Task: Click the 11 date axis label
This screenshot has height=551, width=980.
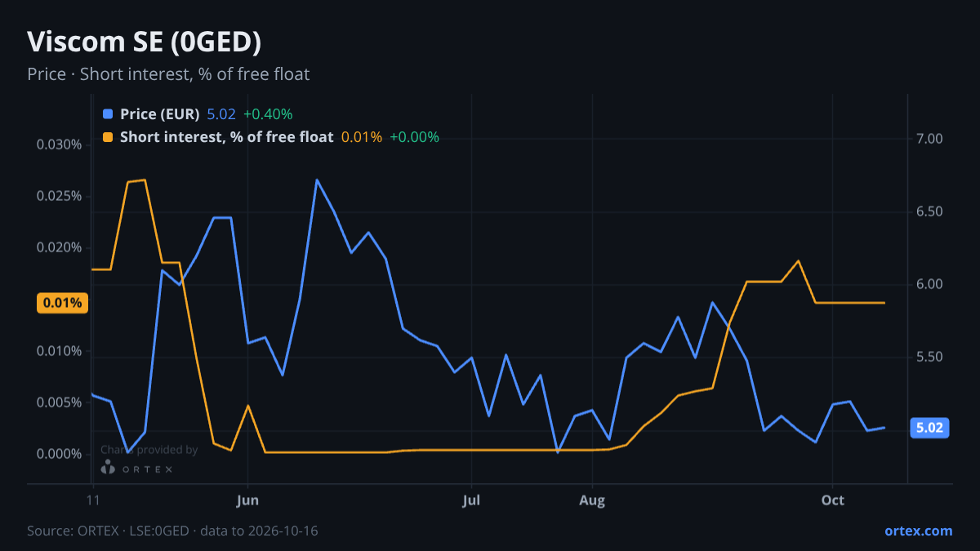Action: click(x=93, y=500)
